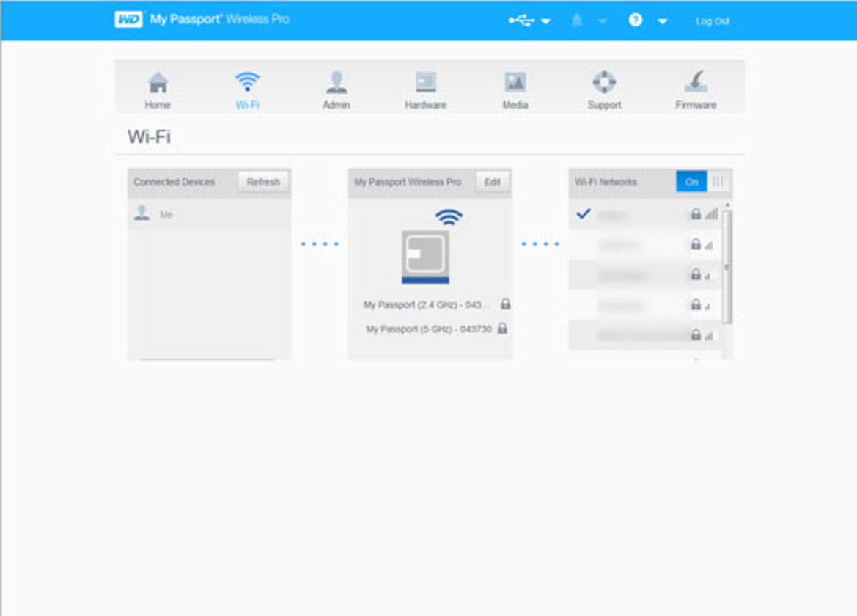Open the Support tab

(x=604, y=90)
